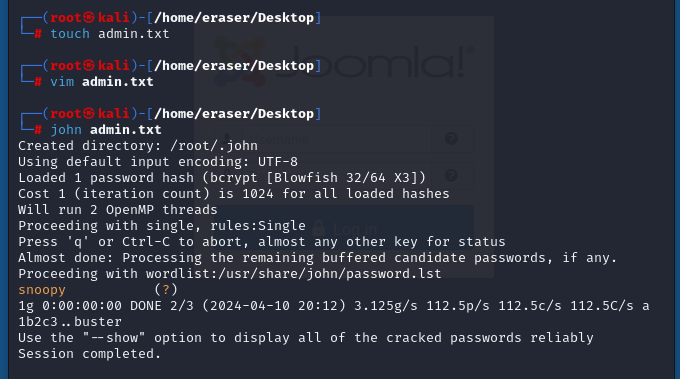Image resolution: width=680 pixels, height=379 pixels.
Task: Click the Kali symbol in the vim prompt
Action: 89,66
